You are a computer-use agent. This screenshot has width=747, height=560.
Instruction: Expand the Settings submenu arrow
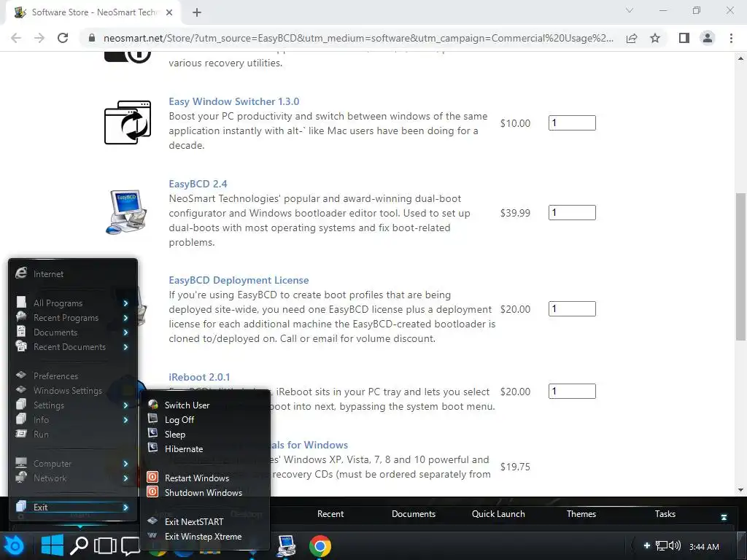[125, 405]
